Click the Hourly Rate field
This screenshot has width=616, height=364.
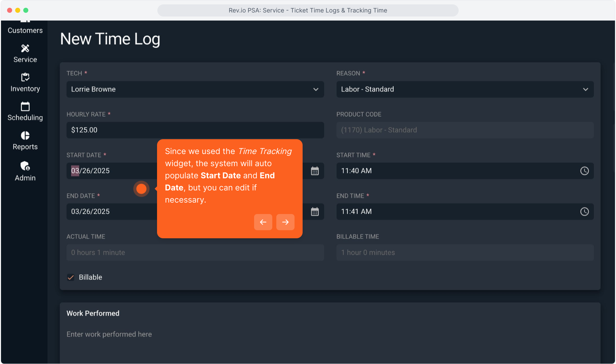(x=195, y=130)
